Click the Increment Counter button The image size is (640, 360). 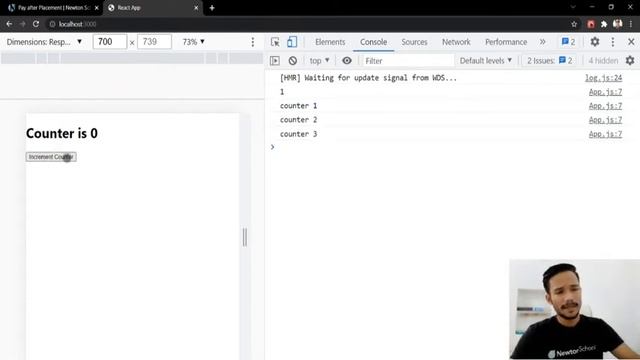[51, 157]
